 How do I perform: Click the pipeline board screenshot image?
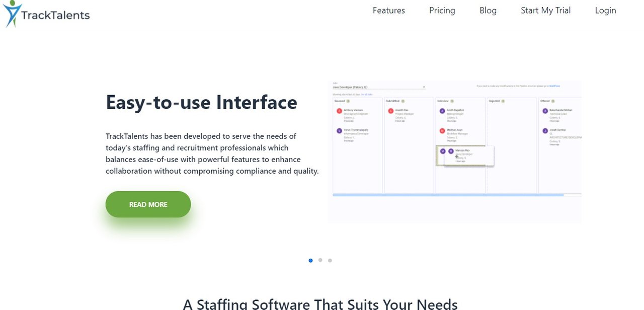(x=454, y=151)
